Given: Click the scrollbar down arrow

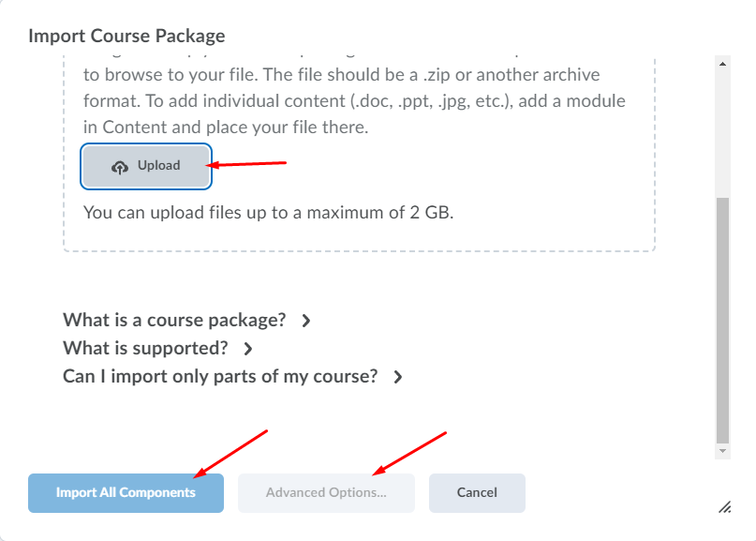Looking at the screenshot, I should [x=722, y=451].
